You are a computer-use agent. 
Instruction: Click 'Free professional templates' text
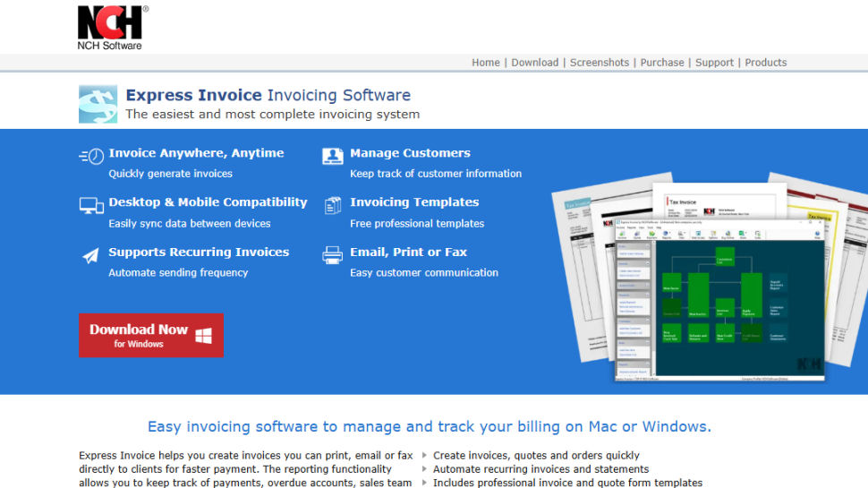417,223
